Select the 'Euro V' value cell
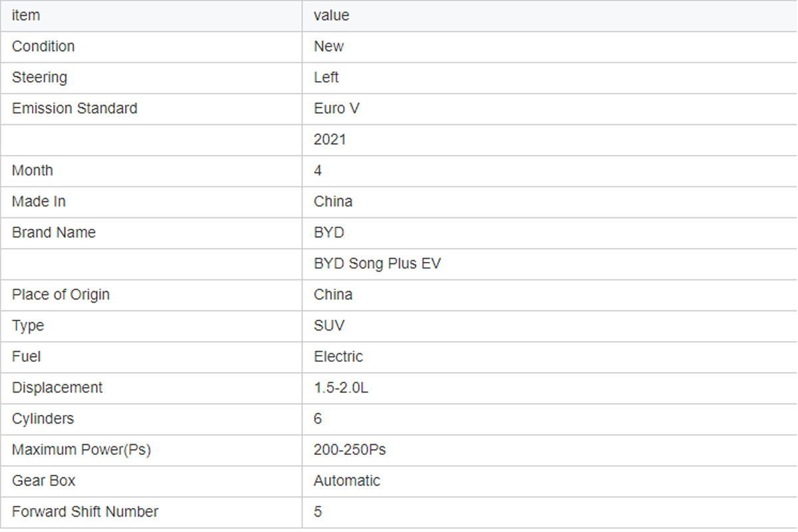This screenshot has height=532, width=798. point(336,108)
